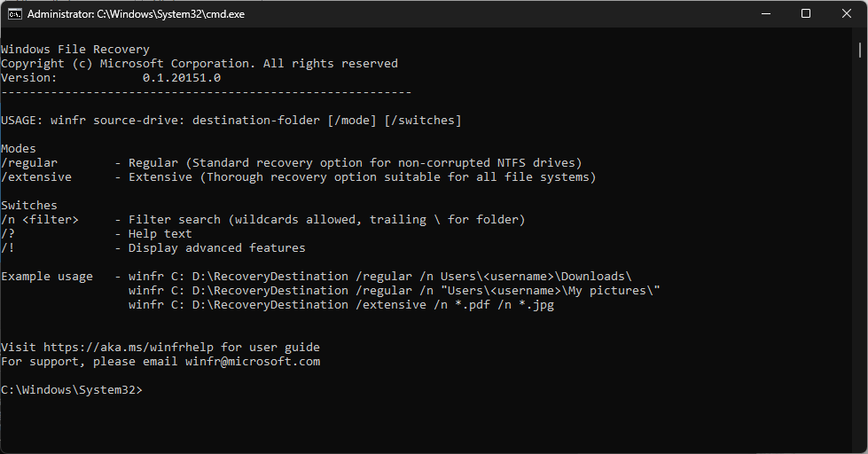Click the cmd icon in the title bar
Screen dimensions: 868x454
tap(14, 14)
